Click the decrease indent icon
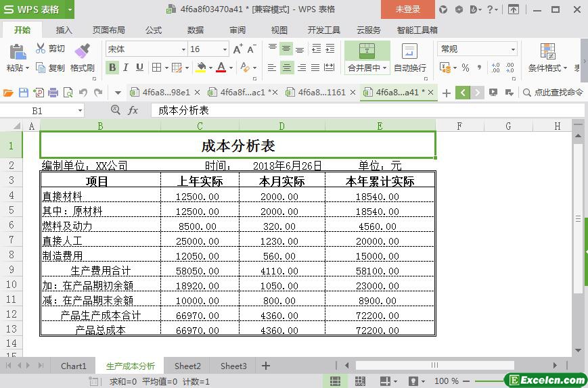Image resolution: width=588 pixels, height=388 pixels. coord(317,48)
